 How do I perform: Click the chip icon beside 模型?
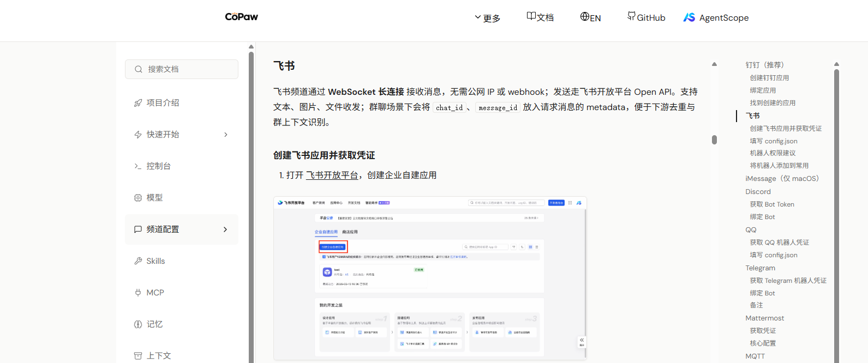[138, 198]
